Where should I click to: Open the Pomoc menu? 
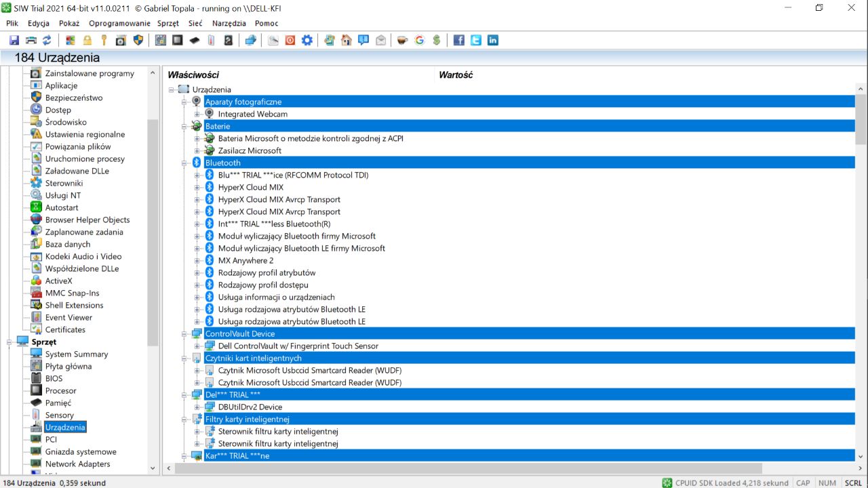(267, 23)
